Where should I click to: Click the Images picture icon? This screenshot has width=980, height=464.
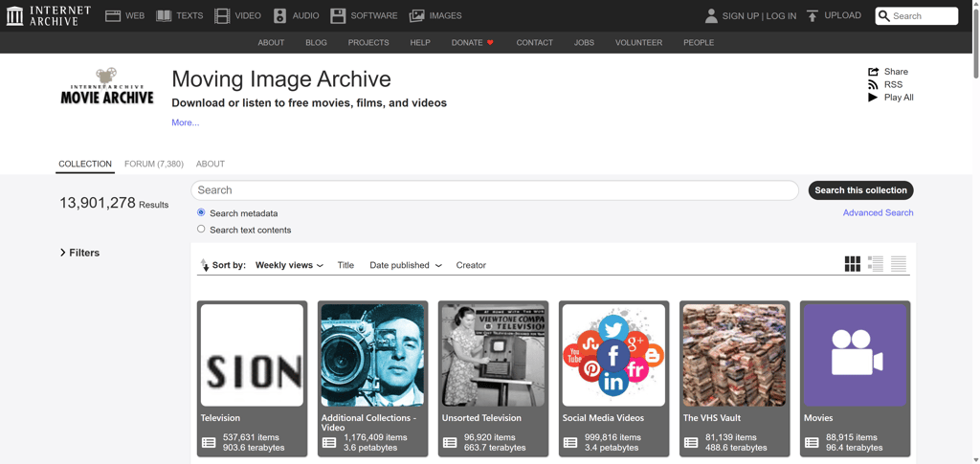coord(417,15)
